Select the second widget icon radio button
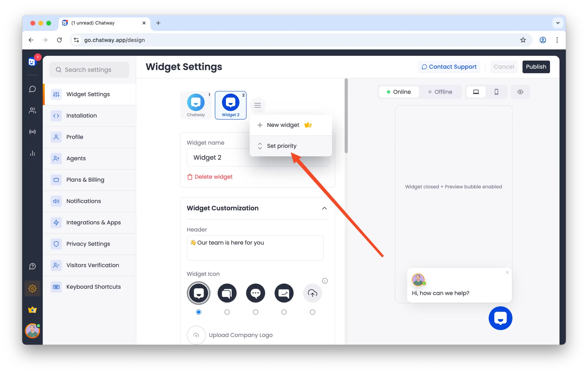This screenshot has height=374, width=588. (x=227, y=312)
